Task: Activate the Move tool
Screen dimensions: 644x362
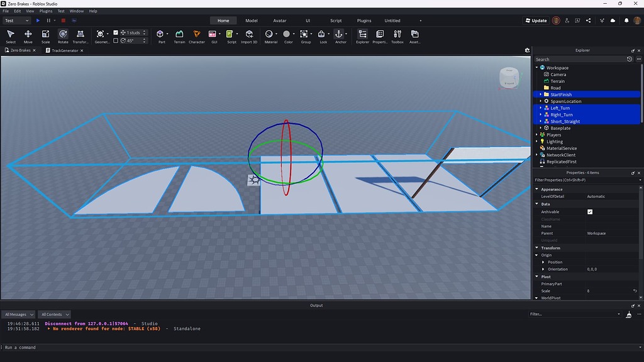Action: [x=28, y=36]
